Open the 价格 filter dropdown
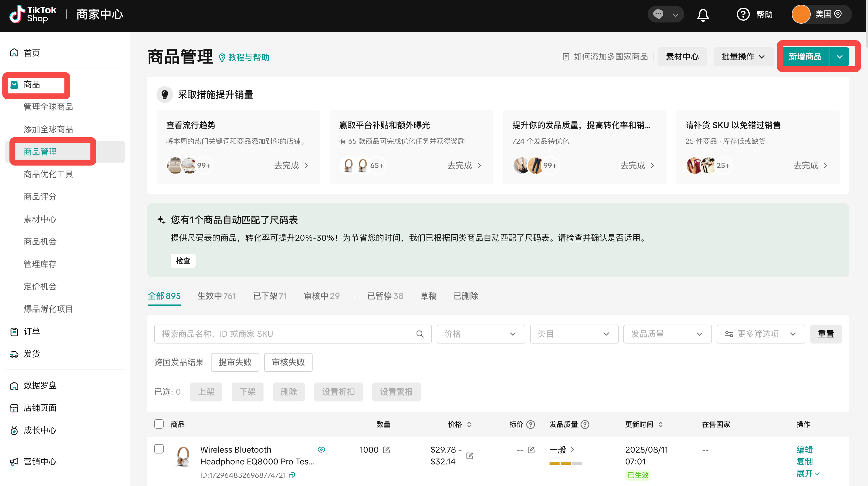 coord(480,334)
